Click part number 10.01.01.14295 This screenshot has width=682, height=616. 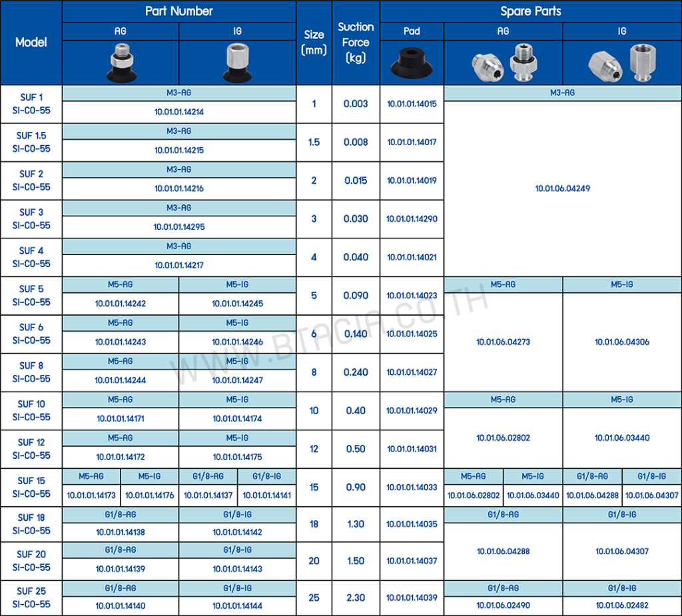point(178,226)
